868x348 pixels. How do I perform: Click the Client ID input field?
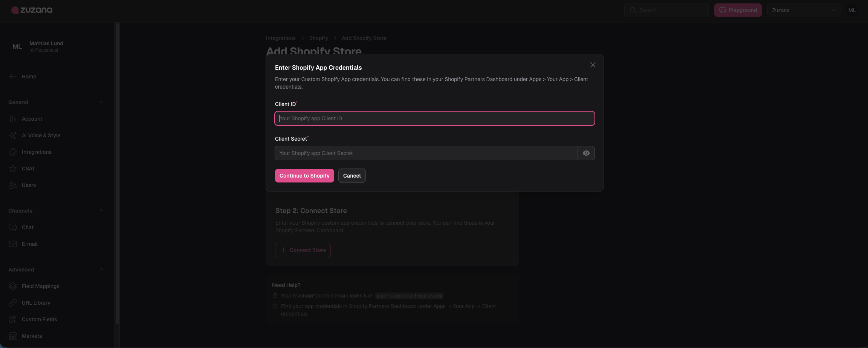pyautogui.click(x=434, y=118)
